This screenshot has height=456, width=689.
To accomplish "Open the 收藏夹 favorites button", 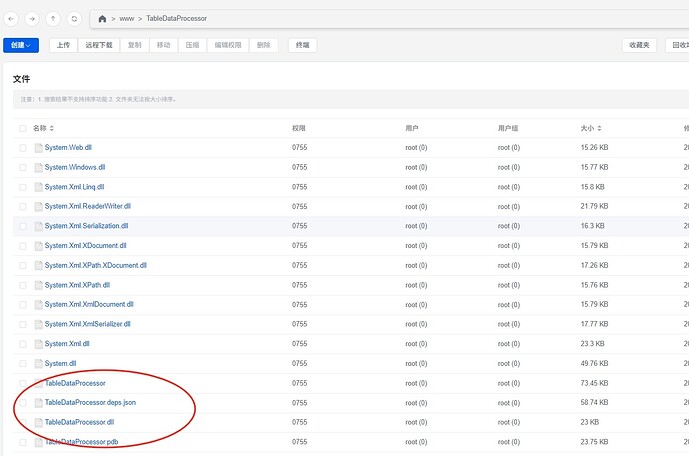I will pyautogui.click(x=639, y=45).
